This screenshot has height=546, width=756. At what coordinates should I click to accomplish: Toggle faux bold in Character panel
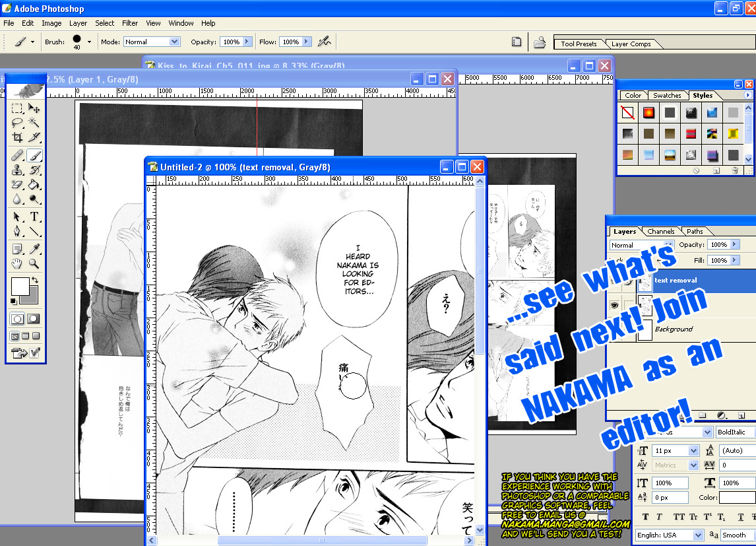646,516
